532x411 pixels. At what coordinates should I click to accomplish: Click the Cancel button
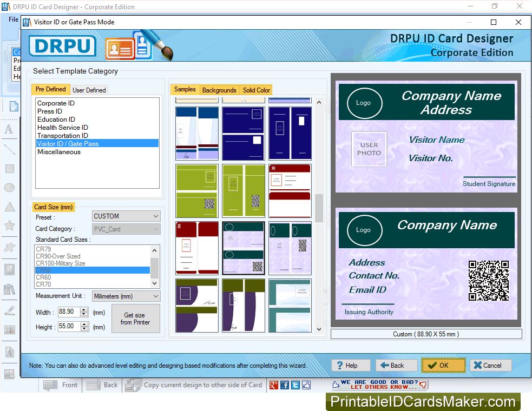pyautogui.click(x=491, y=365)
